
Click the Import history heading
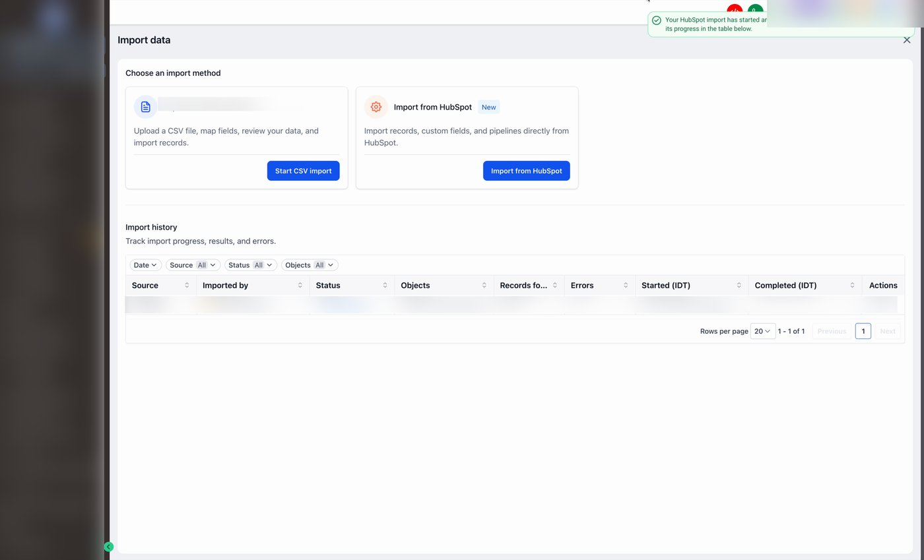click(x=151, y=227)
